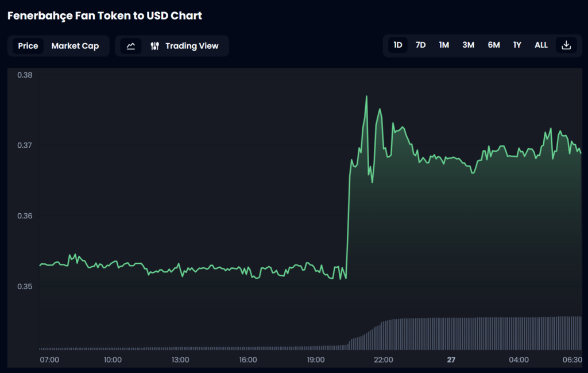
Task: Download chart data with download icon
Action: point(566,45)
